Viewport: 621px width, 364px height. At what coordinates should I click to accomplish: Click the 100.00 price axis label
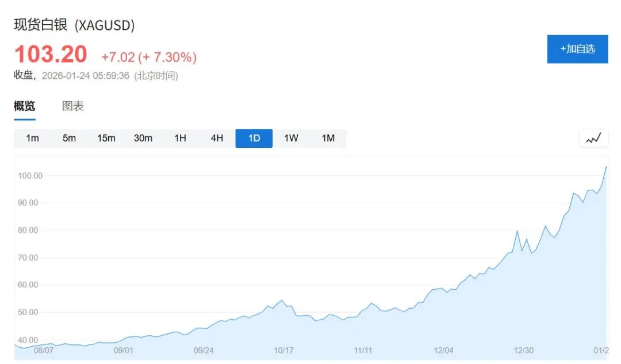point(30,175)
